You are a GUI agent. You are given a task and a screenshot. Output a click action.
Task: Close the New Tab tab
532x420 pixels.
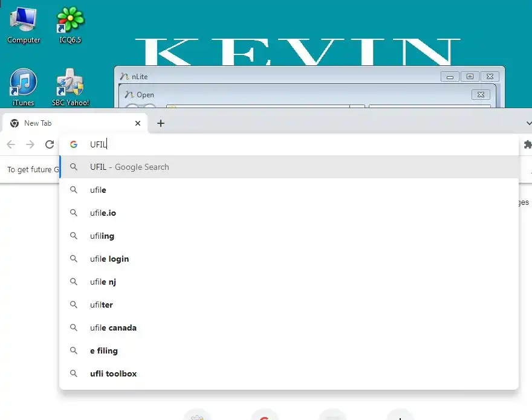coord(138,123)
